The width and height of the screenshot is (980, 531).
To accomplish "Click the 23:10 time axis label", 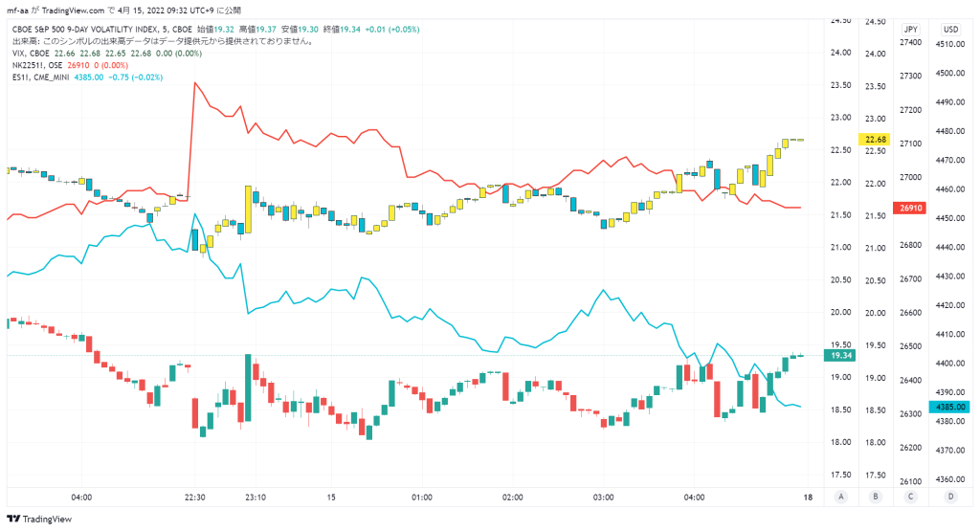I will pos(255,498).
